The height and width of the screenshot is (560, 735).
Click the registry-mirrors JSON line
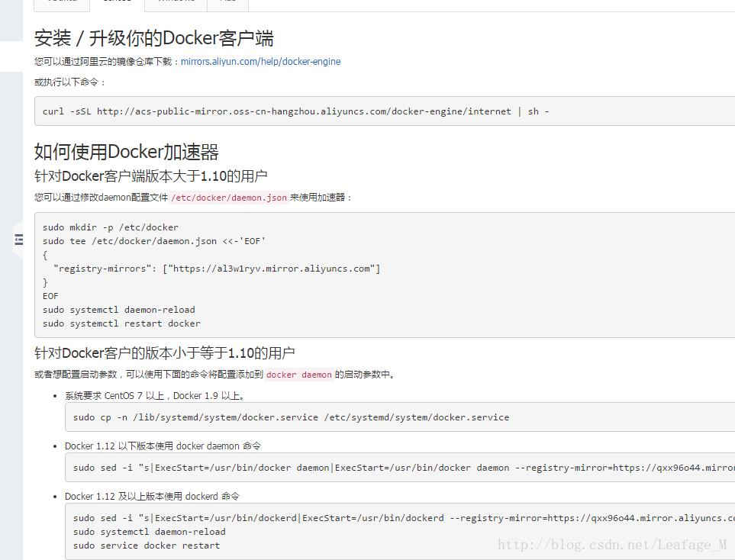point(217,269)
